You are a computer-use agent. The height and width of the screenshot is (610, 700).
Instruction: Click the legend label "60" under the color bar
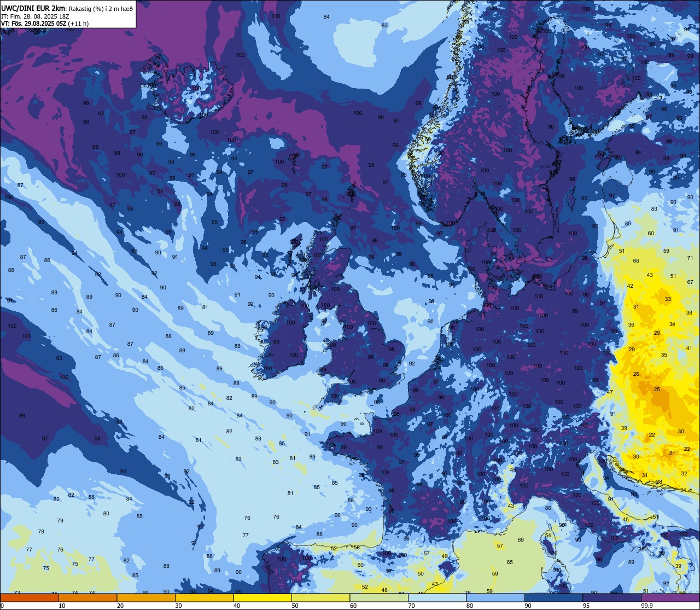click(353, 606)
